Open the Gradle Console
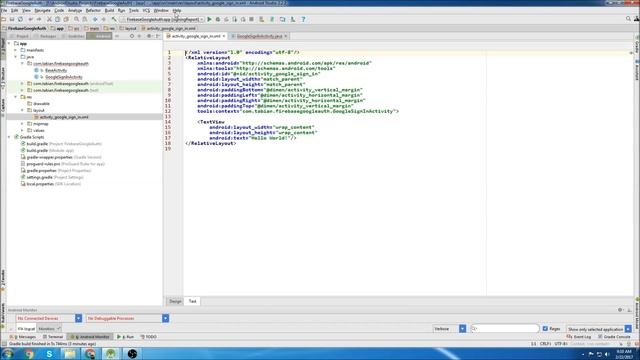This screenshot has width=640, height=360. (x=614, y=337)
